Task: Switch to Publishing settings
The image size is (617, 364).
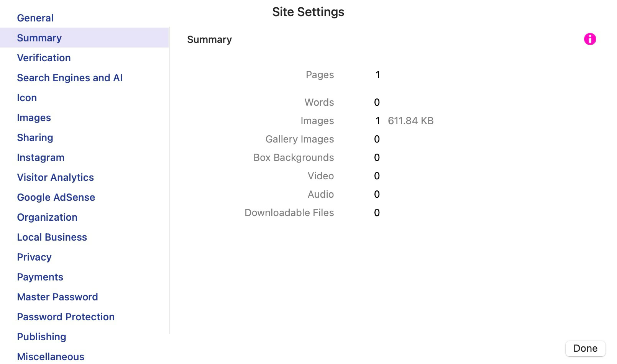Action: click(x=41, y=337)
